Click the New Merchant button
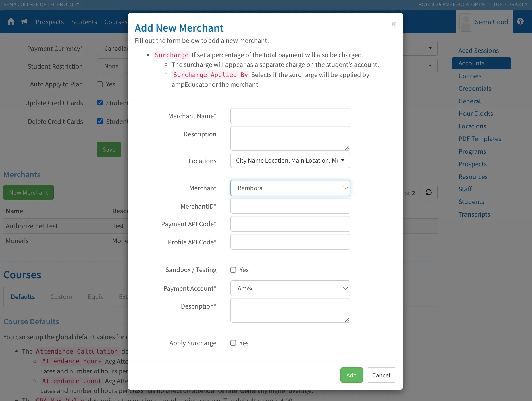The height and width of the screenshot is (401, 532). pos(28,193)
